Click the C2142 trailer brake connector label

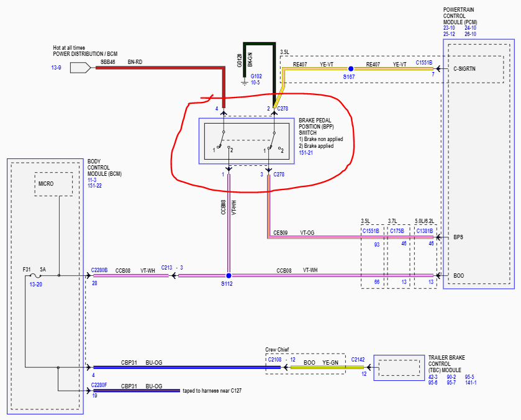tap(358, 359)
